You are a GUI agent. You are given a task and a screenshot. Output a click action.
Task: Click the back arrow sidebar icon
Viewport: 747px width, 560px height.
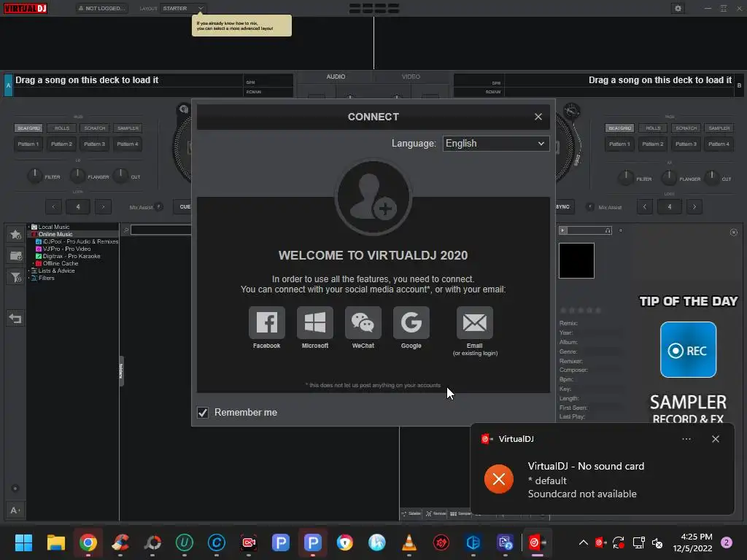(15, 318)
